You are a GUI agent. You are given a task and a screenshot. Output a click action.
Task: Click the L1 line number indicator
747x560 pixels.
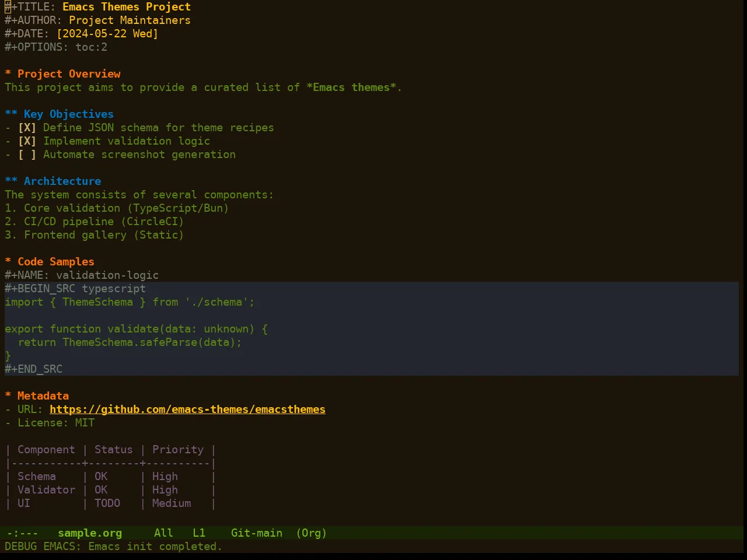[199, 533]
